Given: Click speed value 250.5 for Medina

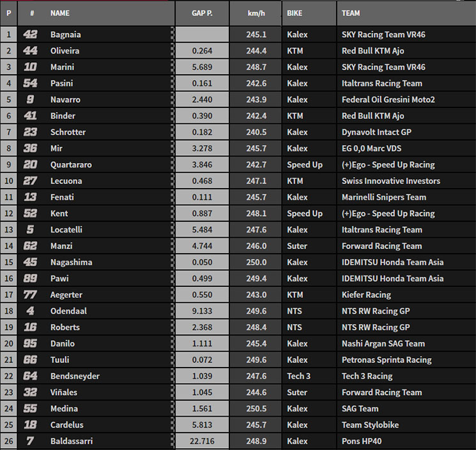Looking at the screenshot, I should coord(256,408).
